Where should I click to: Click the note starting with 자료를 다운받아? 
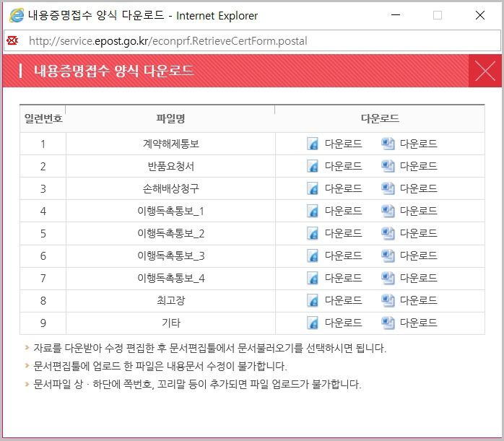pos(210,348)
